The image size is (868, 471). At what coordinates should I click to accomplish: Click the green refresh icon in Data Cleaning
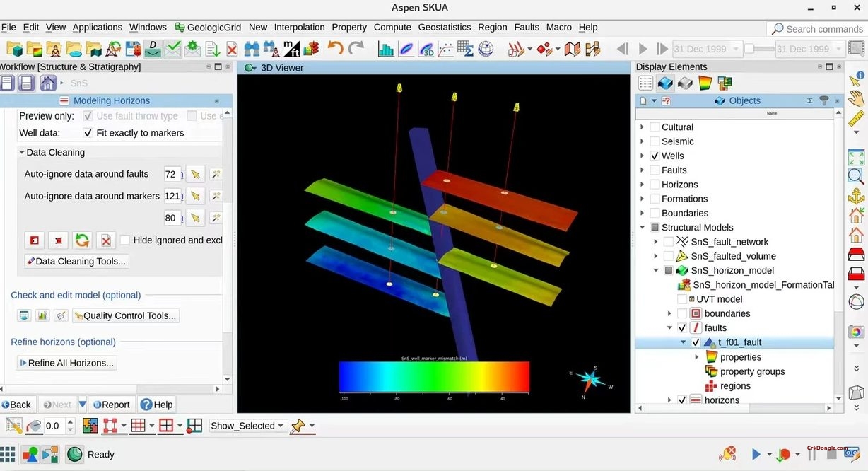pyautogui.click(x=82, y=240)
